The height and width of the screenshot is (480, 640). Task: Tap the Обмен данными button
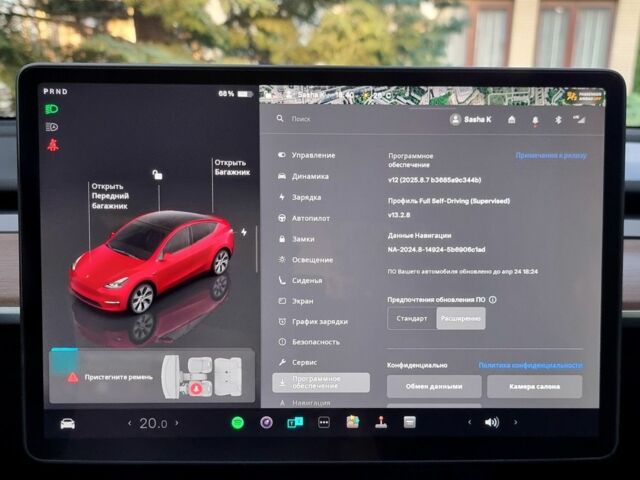pyautogui.click(x=434, y=387)
